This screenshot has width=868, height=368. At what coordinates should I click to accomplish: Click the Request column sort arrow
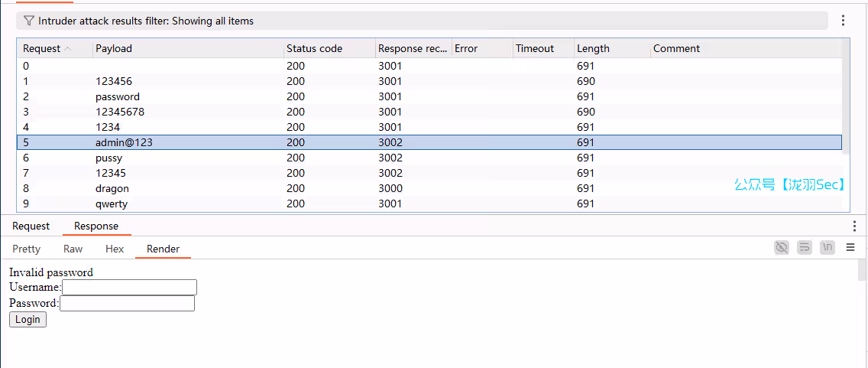tap(68, 49)
